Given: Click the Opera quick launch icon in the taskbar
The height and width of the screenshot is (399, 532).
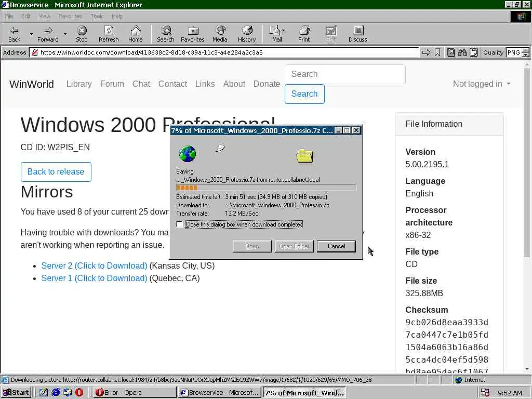Looking at the screenshot, I should [x=79, y=393].
